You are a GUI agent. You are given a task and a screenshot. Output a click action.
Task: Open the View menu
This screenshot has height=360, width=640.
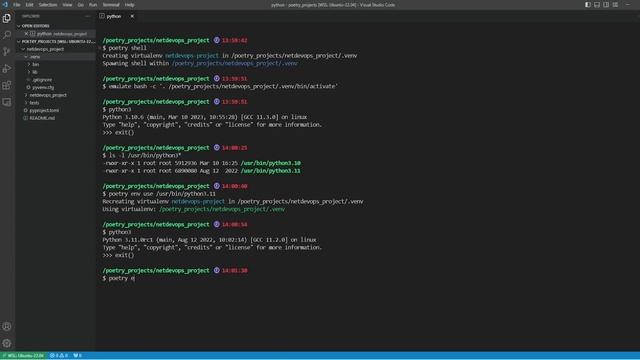point(67,5)
